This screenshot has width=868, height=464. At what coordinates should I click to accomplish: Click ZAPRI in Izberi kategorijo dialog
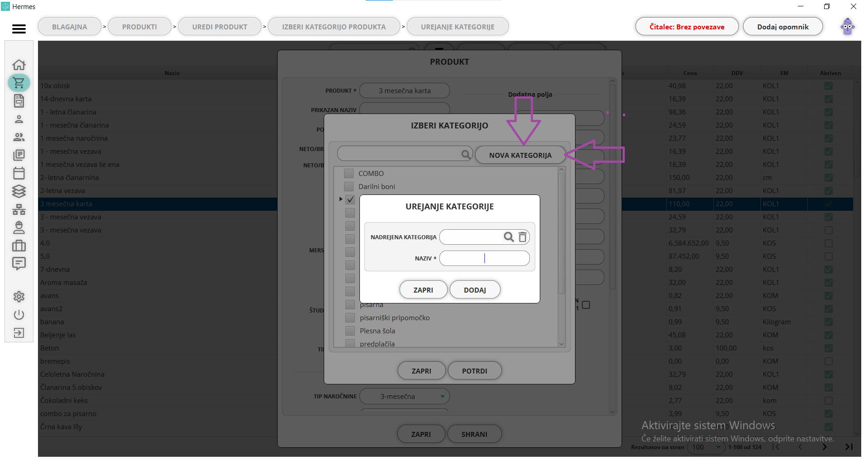[x=421, y=371]
